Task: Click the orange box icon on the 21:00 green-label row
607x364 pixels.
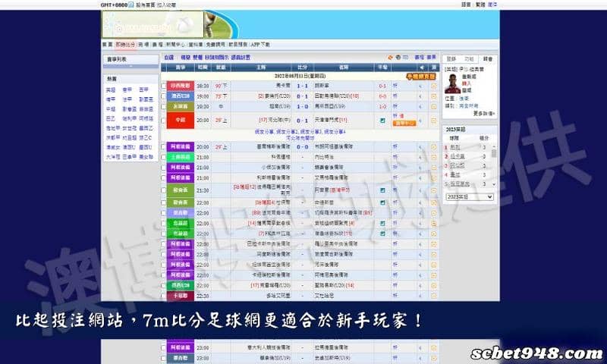Action: point(433,158)
